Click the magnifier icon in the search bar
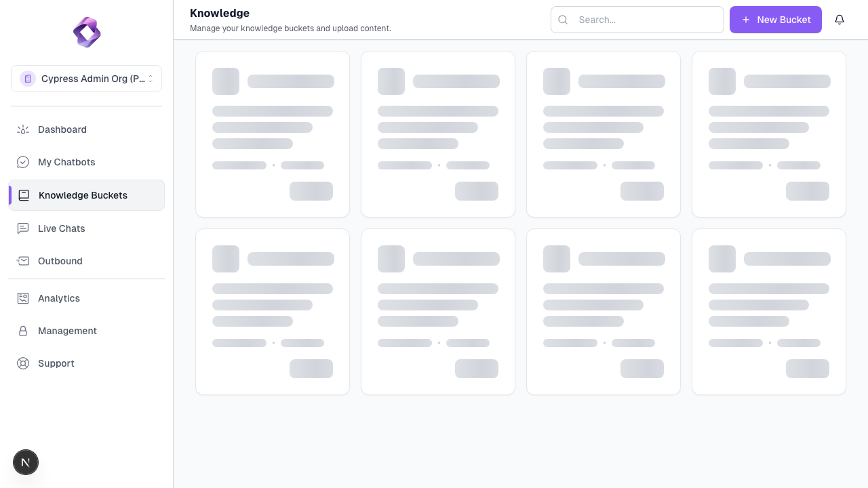The width and height of the screenshot is (868, 488). [563, 20]
